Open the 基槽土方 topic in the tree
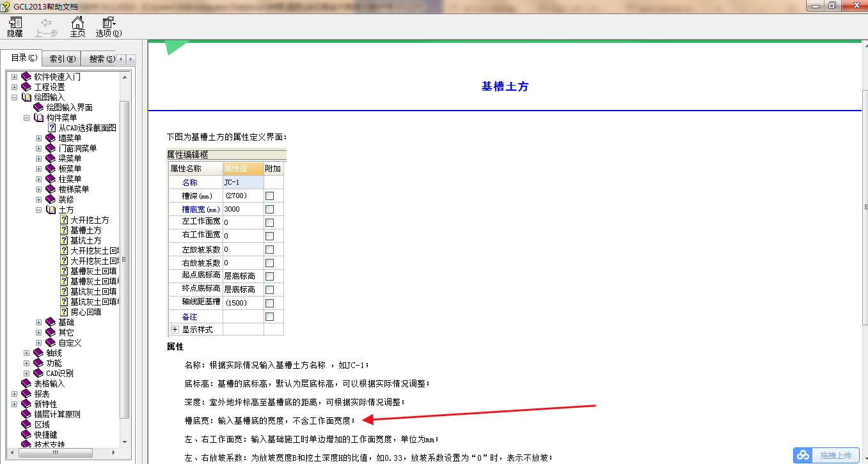 pyautogui.click(x=86, y=230)
